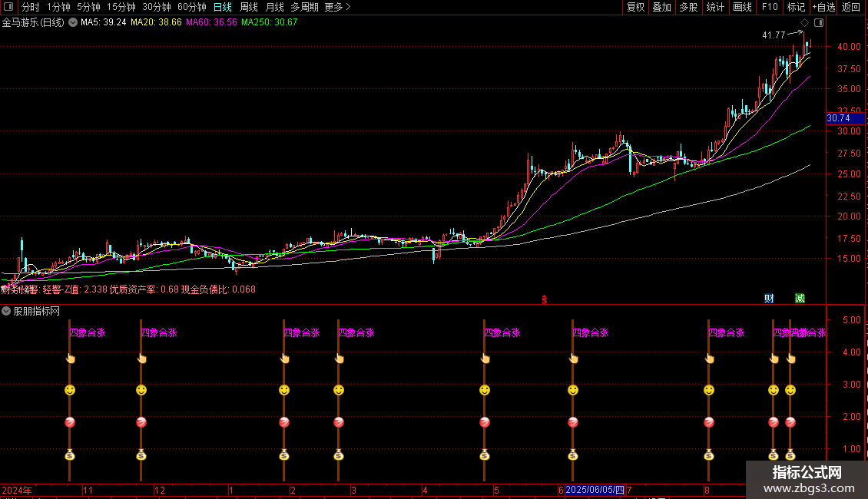868x499 pixels.
Task: Toggle the left sidebar panel icon
Action: click(x=8, y=7)
